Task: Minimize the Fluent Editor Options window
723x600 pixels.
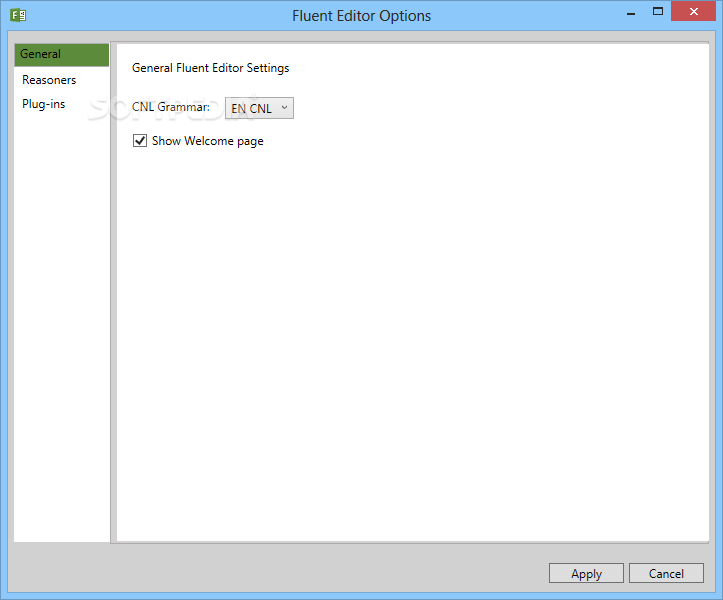Action: [631, 12]
